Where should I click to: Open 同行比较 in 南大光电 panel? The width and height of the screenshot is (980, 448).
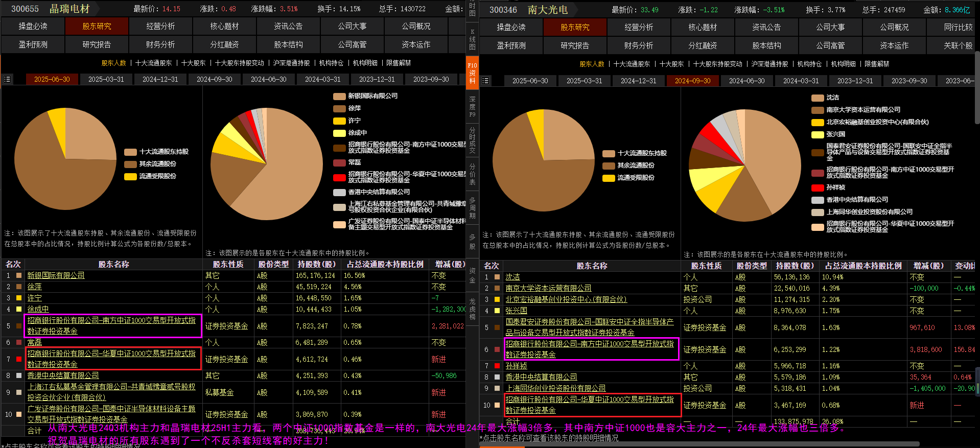958,27
